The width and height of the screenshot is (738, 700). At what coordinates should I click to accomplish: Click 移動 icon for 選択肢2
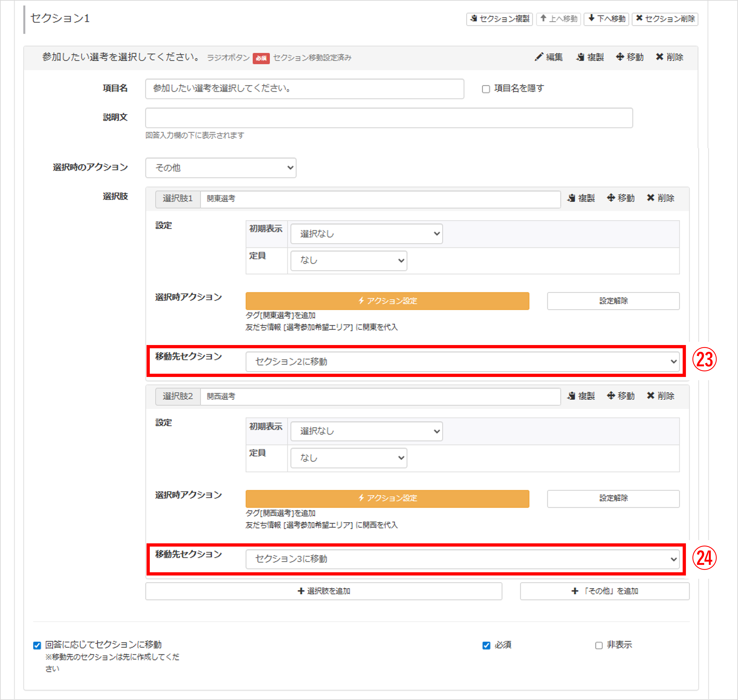611,396
